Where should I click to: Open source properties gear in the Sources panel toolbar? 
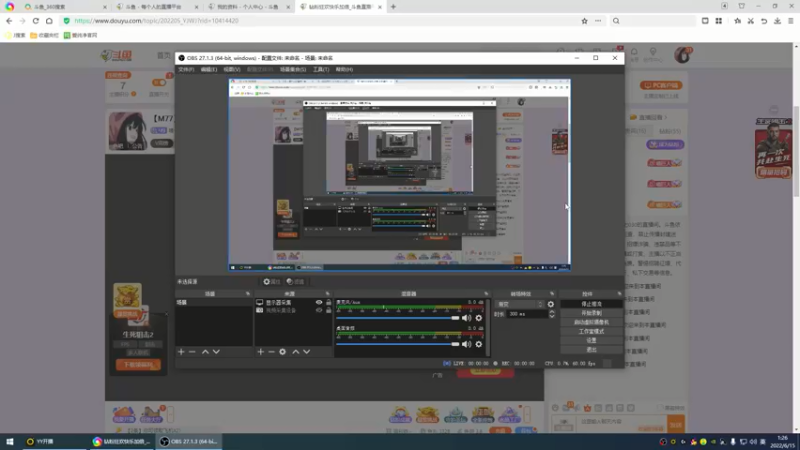pos(283,352)
